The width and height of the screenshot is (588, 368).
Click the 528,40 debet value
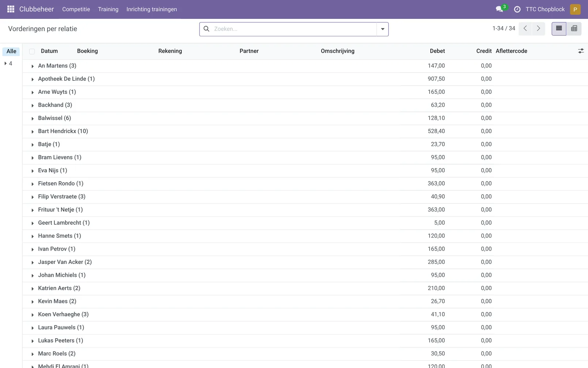(x=436, y=131)
